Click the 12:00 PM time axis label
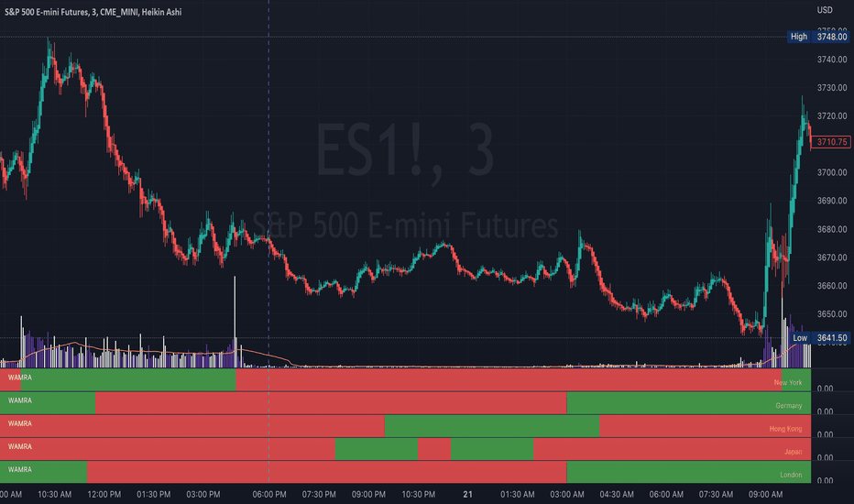The width and height of the screenshot is (854, 504). click(x=104, y=494)
